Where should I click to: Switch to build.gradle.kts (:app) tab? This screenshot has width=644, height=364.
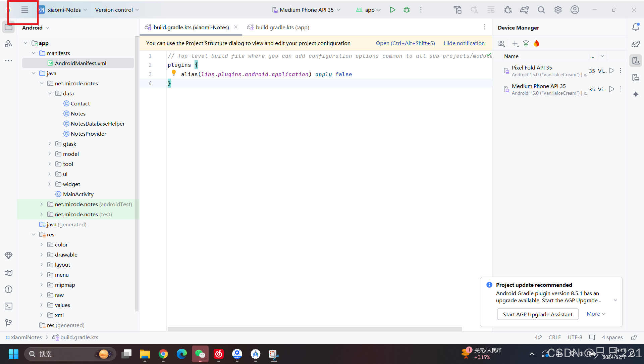click(x=282, y=27)
